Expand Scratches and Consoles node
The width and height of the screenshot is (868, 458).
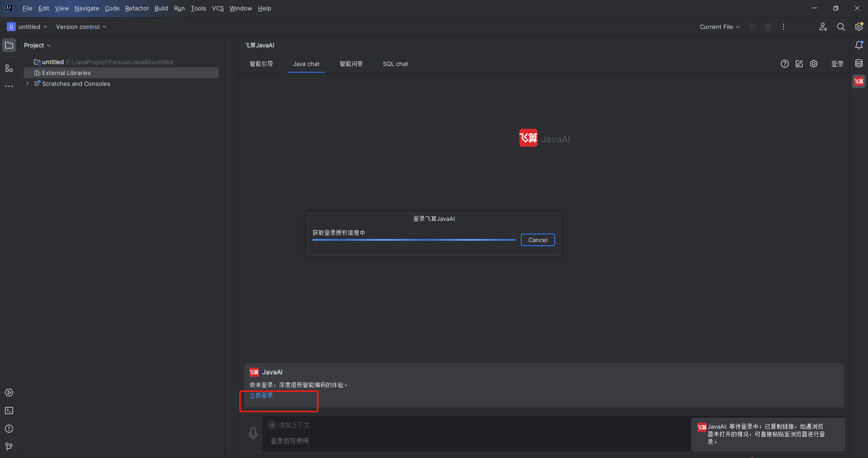[x=28, y=84]
